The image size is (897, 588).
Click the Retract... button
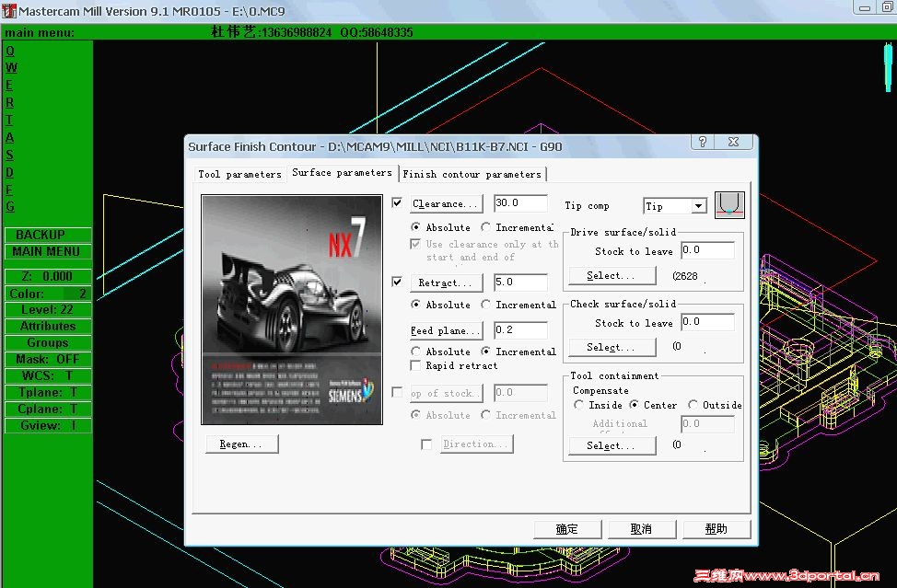[447, 282]
